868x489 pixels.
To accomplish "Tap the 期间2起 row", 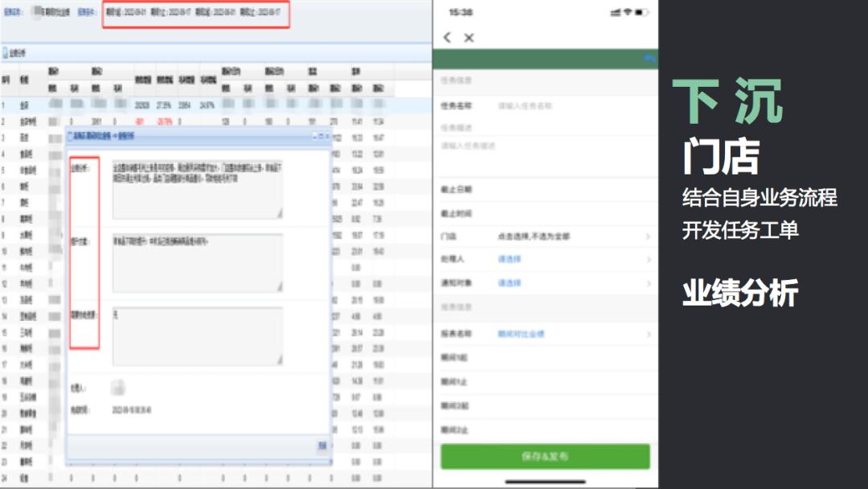I will (545, 406).
